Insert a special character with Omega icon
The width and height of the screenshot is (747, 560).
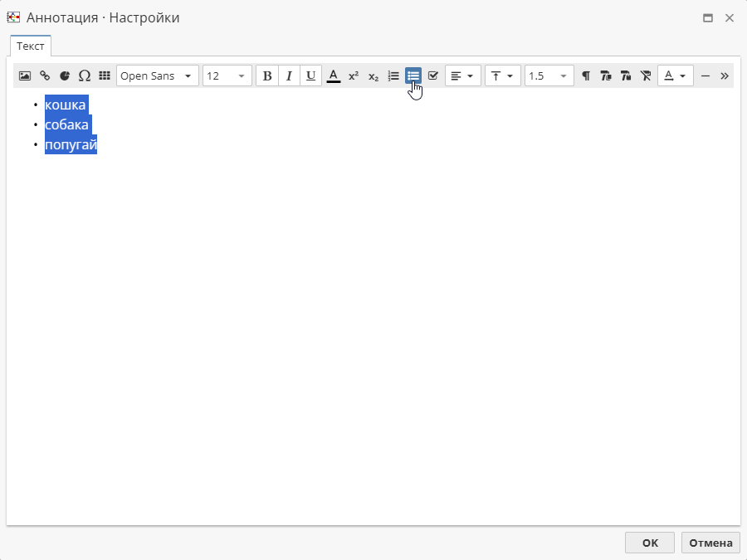85,75
